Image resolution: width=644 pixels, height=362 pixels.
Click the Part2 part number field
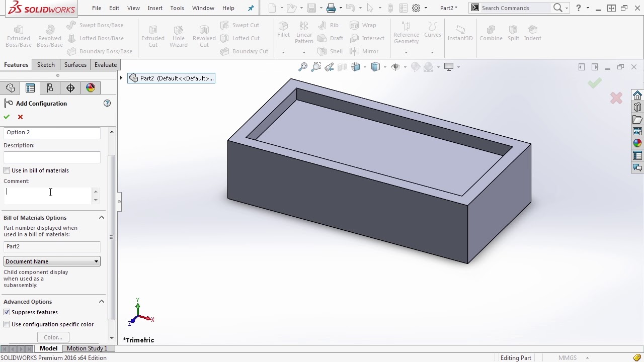pyautogui.click(x=52, y=246)
